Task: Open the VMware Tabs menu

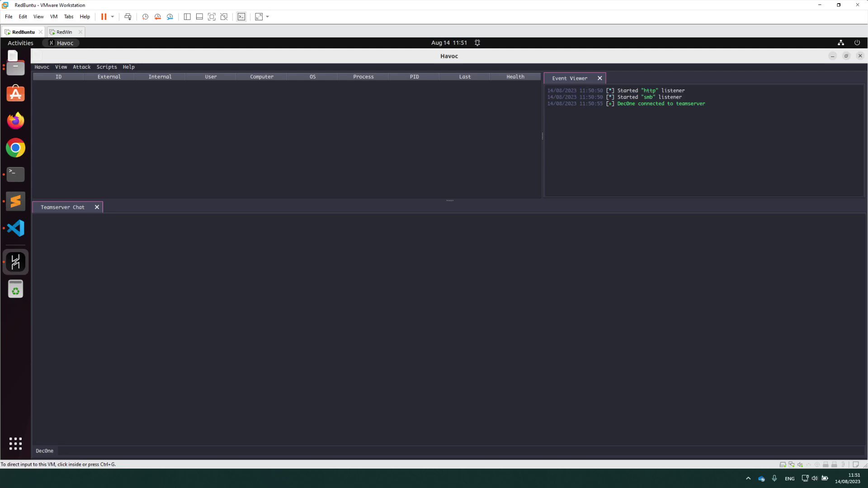Action: coord(69,17)
